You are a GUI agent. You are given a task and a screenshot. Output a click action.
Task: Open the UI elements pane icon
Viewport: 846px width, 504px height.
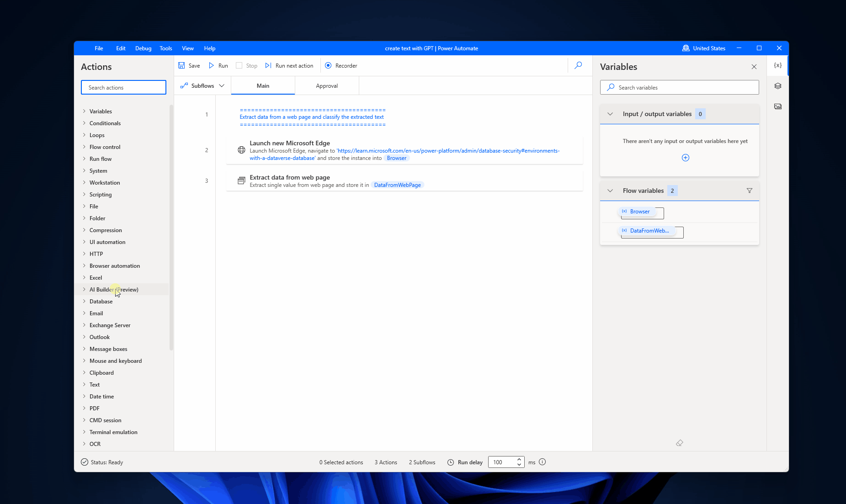[778, 86]
